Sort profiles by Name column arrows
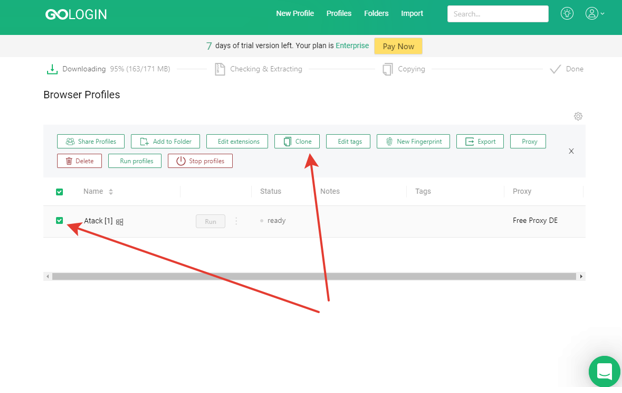The height and width of the screenshot is (393, 622). click(x=111, y=192)
